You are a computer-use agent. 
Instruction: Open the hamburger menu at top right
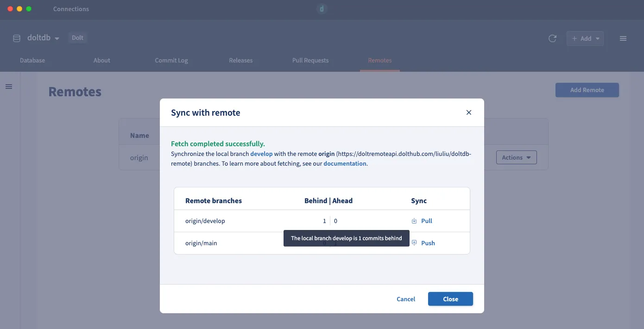point(623,38)
